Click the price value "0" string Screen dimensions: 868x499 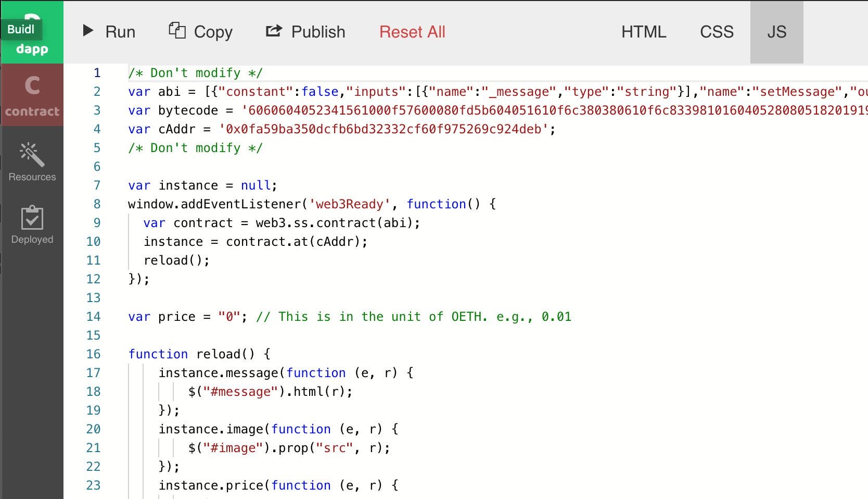(x=229, y=317)
